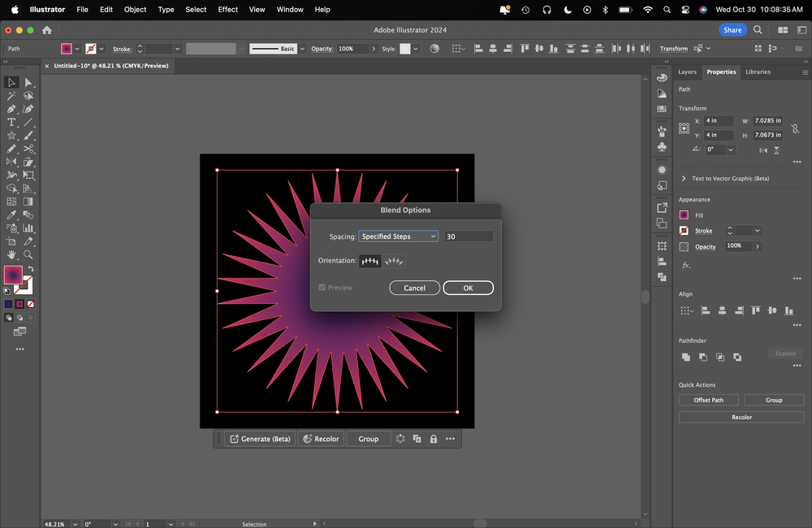This screenshot has width=812, height=528.
Task: Click the Fill color swatch in Appearance
Action: (x=684, y=215)
